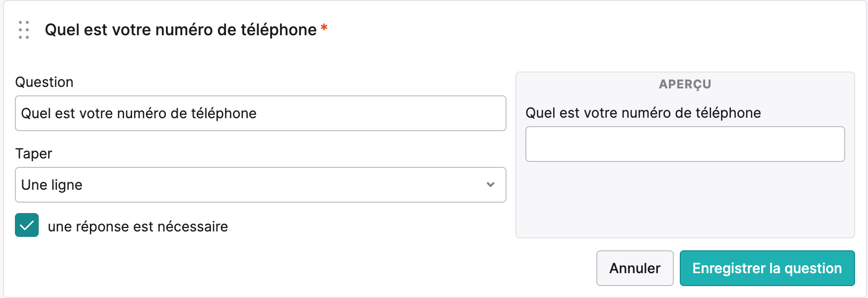Image resolution: width=868 pixels, height=298 pixels.
Task: Click the 'une réponse est nécessaire' label text
Action: 138,226
